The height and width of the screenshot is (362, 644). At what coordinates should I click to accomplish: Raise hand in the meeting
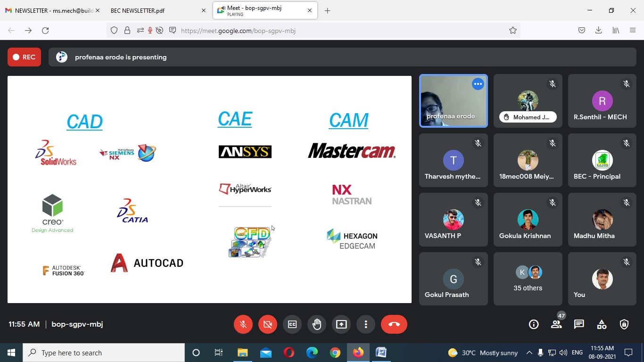pos(317,324)
